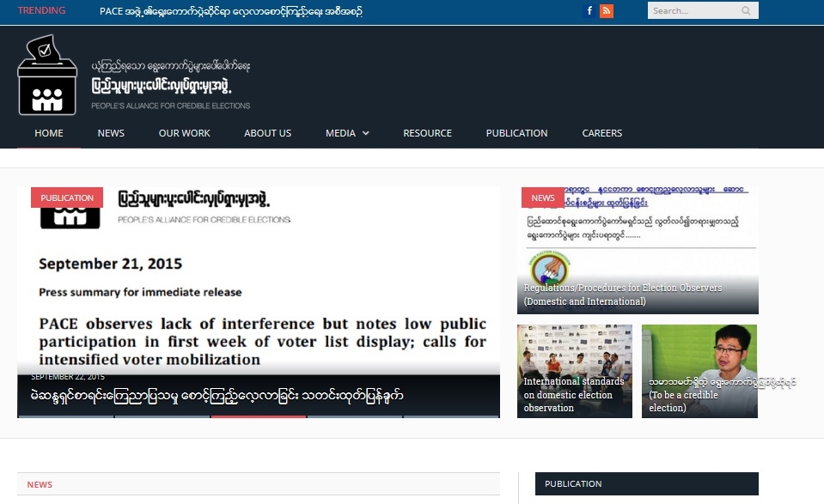Open the HOME menu item
Viewport: 824px width, 504px height.
[49, 133]
